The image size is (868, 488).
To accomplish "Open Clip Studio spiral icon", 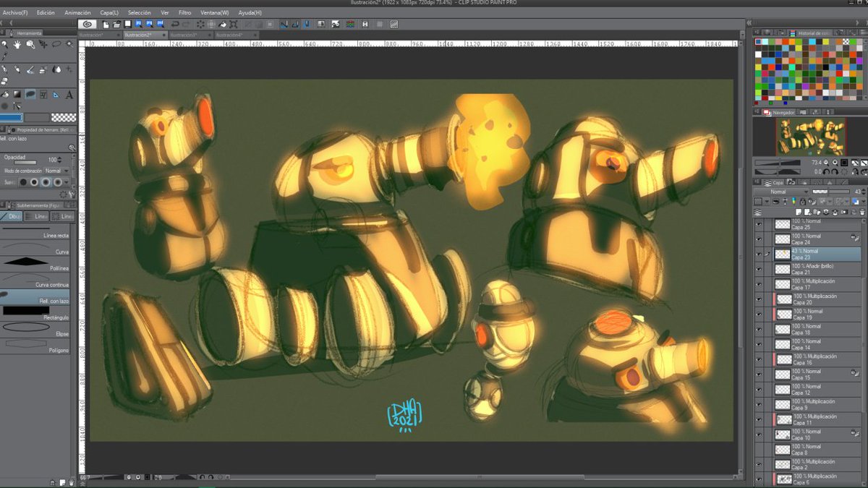I will pos(88,25).
